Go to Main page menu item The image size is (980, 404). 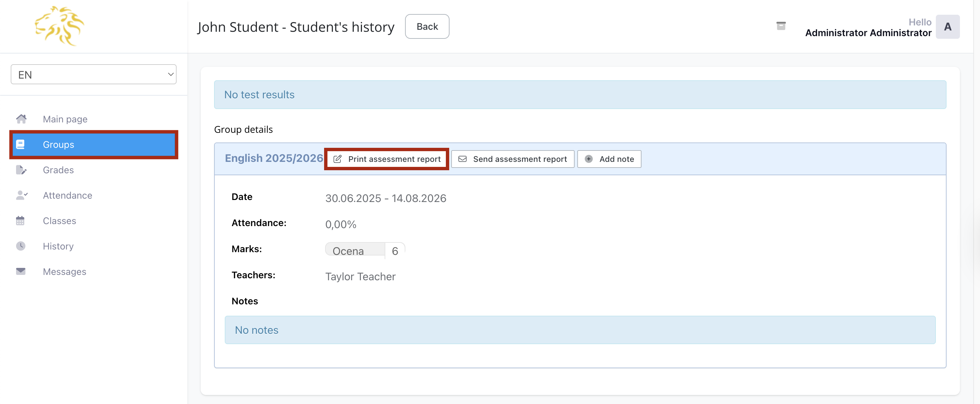(x=65, y=119)
